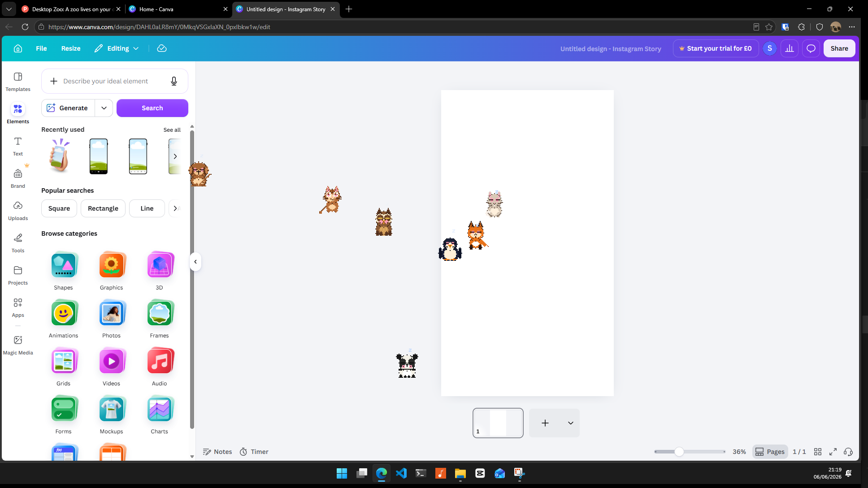Open the Shapes category
868x488 pixels.
point(63,272)
